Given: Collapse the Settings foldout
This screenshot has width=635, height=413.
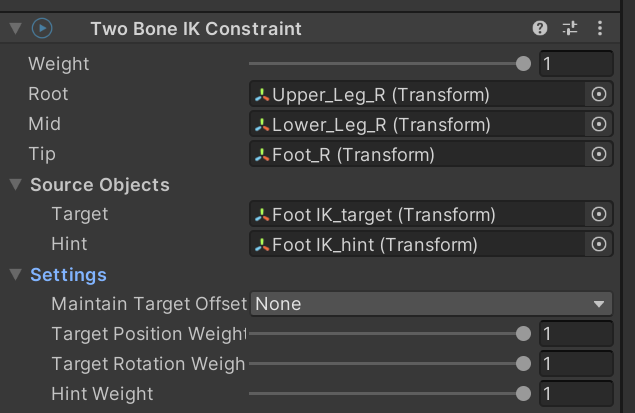Looking at the screenshot, I should (x=15, y=275).
